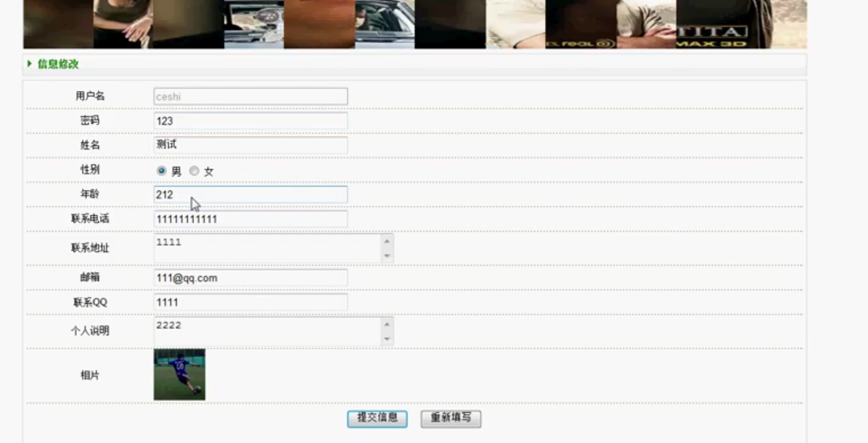Click the green arrow icon beside 信息修改
Viewport: 868px width, 443px height.
(29, 64)
